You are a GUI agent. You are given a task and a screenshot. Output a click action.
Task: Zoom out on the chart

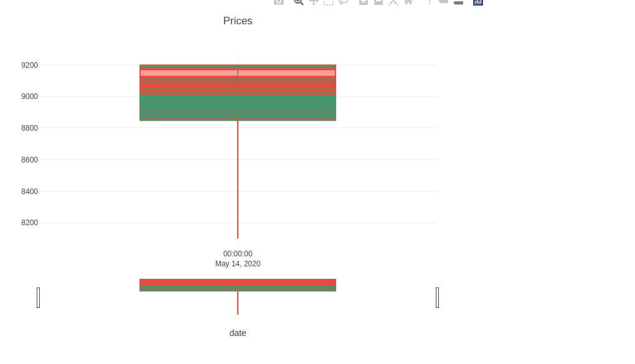point(379,2)
